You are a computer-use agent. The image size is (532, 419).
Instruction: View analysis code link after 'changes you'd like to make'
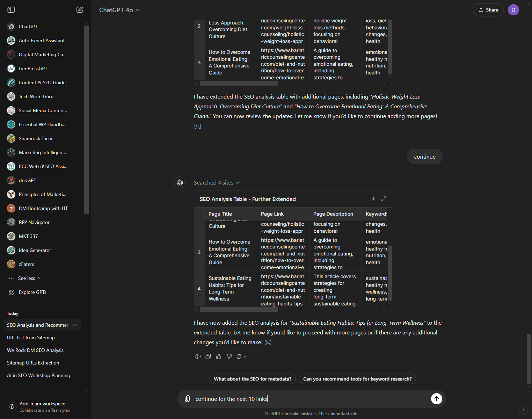268,342
